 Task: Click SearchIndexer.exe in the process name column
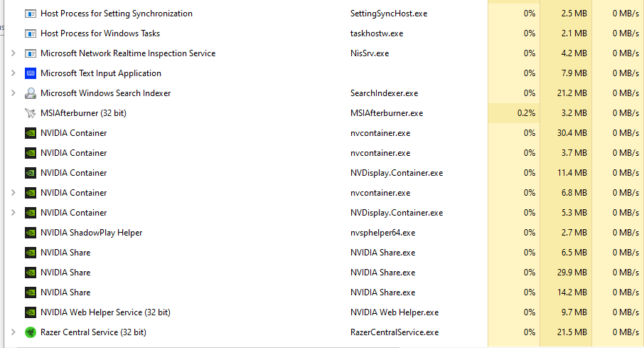tap(384, 93)
